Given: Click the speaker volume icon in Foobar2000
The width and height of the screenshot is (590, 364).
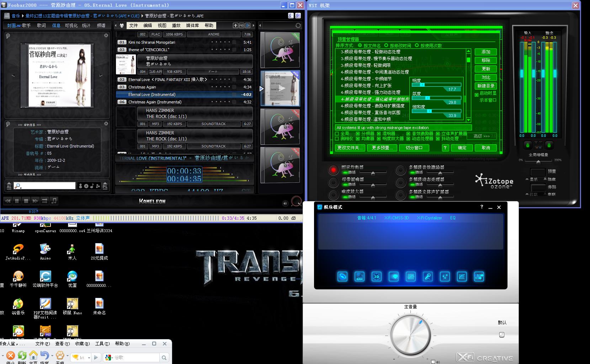Looking at the screenshot, I should point(285,203).
